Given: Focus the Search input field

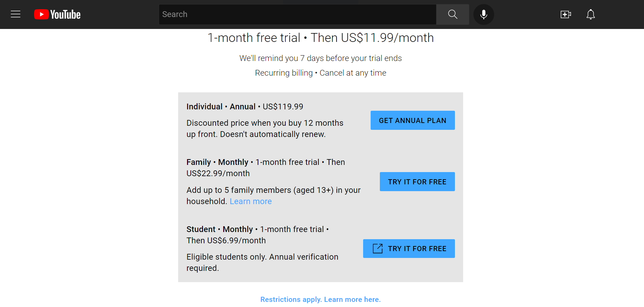Looking at the screenshot, I should pos(298,14).
